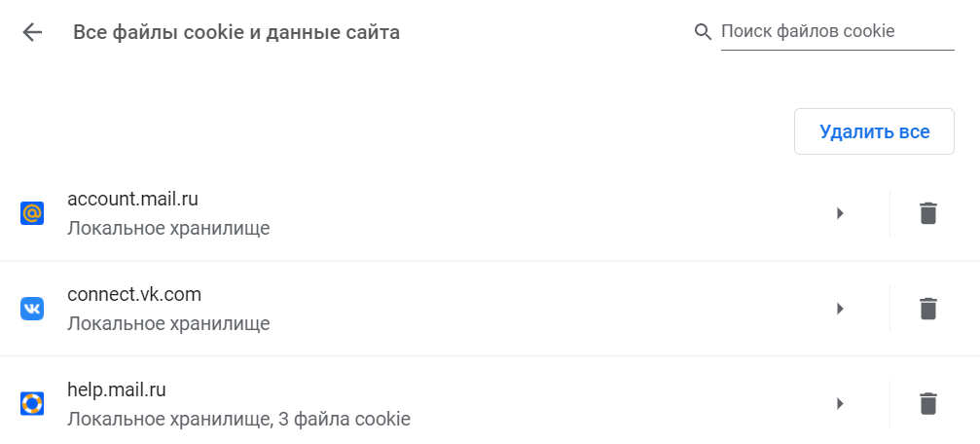This screenshot has width=980, height=444.
Task: Click the account.mail.ru favicon
Action: [32, 213]
